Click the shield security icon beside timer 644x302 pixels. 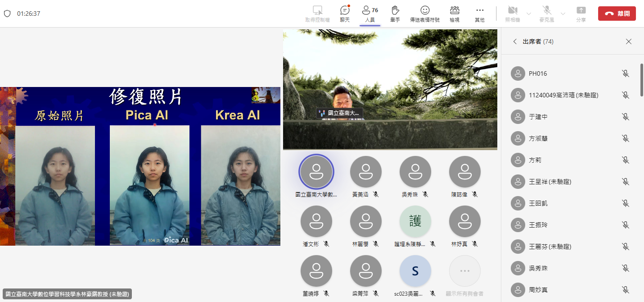(7, 14)
